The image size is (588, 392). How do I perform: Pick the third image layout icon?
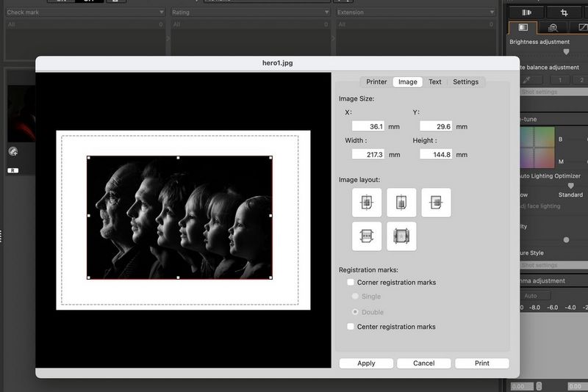(436, 203)
